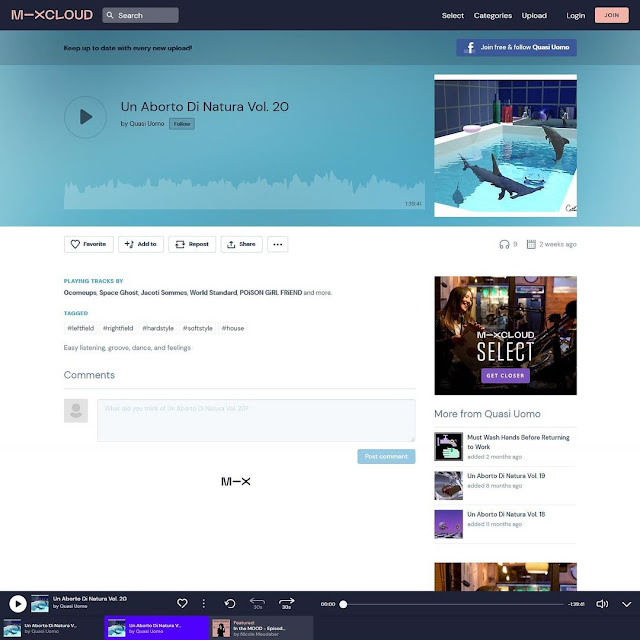640x640 pixels.
Task: Skip forward 30 seconds
Action: [287, 603]
